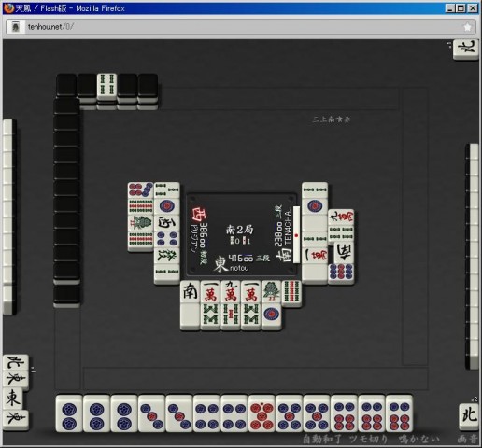482x448 pixels.
Task: Click the red 西 wind marker in center panel
Action: 199,215
